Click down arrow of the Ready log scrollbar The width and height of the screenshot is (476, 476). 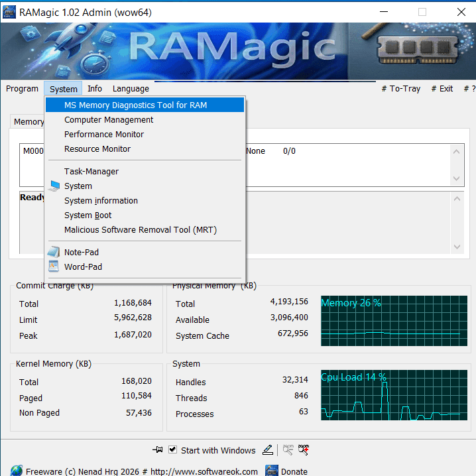[457, 247]
